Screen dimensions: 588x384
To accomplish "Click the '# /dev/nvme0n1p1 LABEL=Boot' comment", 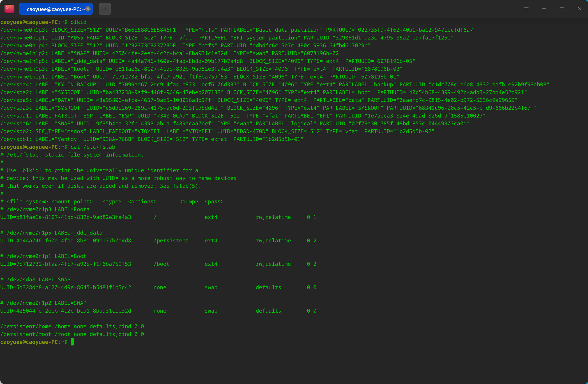I will point(43,256).
